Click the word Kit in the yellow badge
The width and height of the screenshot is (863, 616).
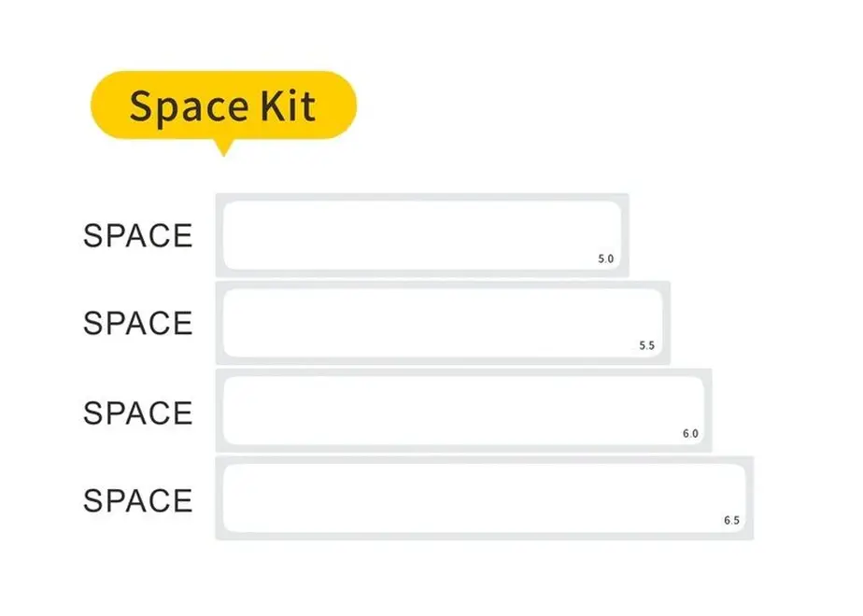tap(288, 105)
